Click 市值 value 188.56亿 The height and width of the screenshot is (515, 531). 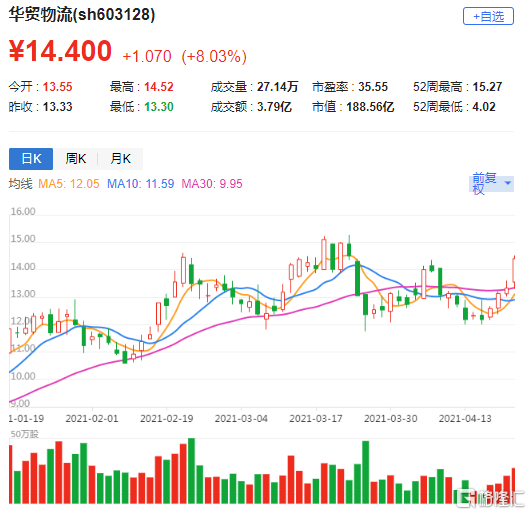(x=370, y=107)
